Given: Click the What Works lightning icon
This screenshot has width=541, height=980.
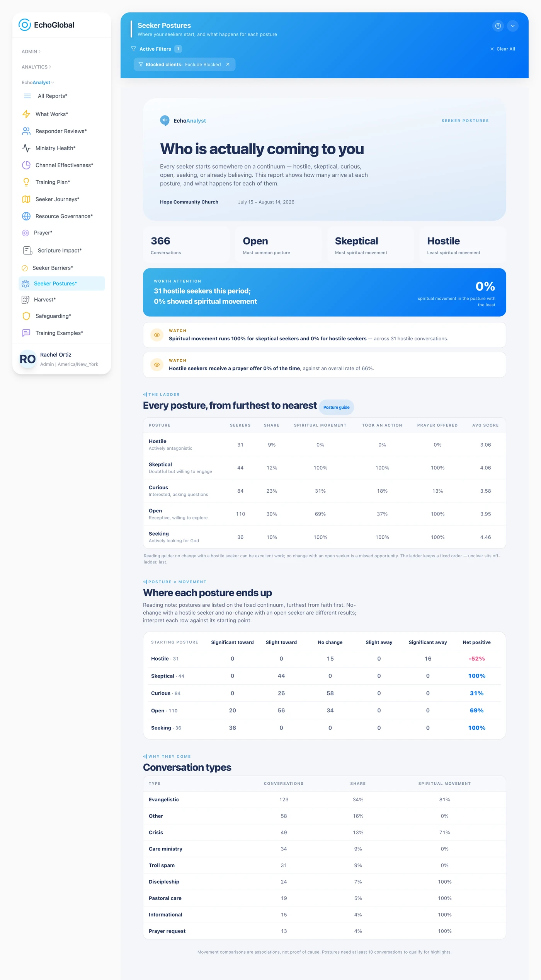Looking at the screenshot, I should click(26, 114).
